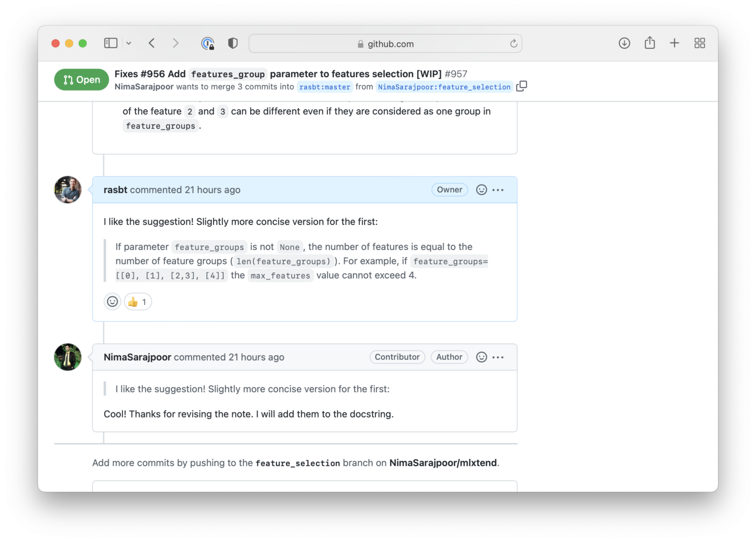Open the options menu on NimaSarajpoor's comment
The width and height of the screenshot is (756, 542).
[498, 357]
